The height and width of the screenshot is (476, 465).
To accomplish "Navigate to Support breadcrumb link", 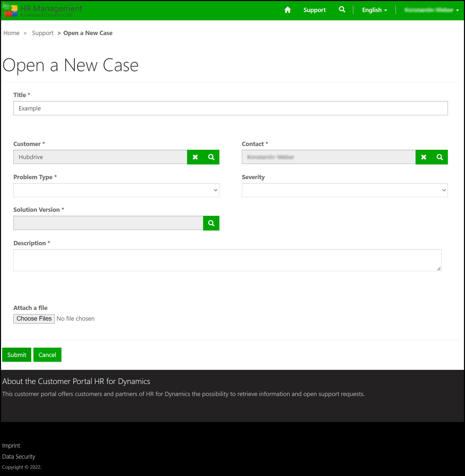I will [42, 33].
